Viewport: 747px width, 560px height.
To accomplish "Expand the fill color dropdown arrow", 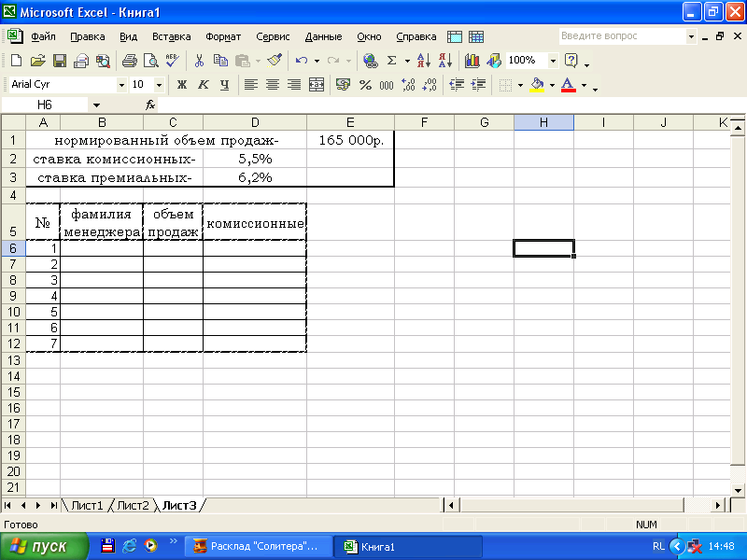I will click(x=552, y=85).
